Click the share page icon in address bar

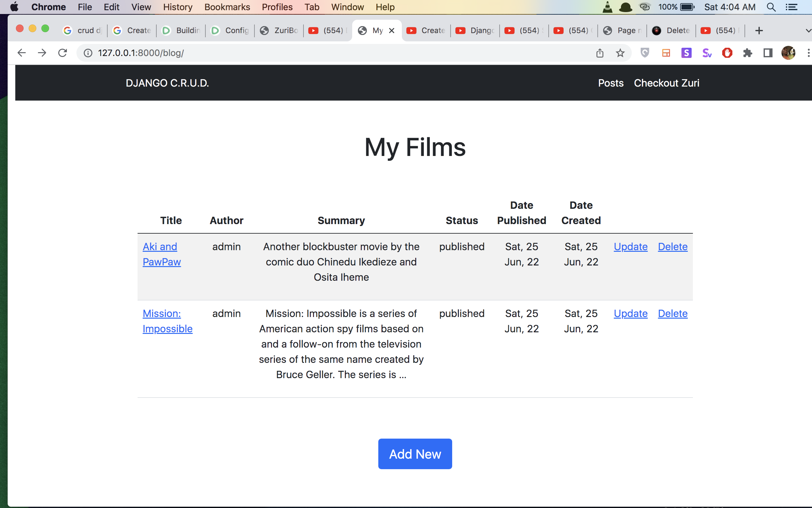click(600, 53)
